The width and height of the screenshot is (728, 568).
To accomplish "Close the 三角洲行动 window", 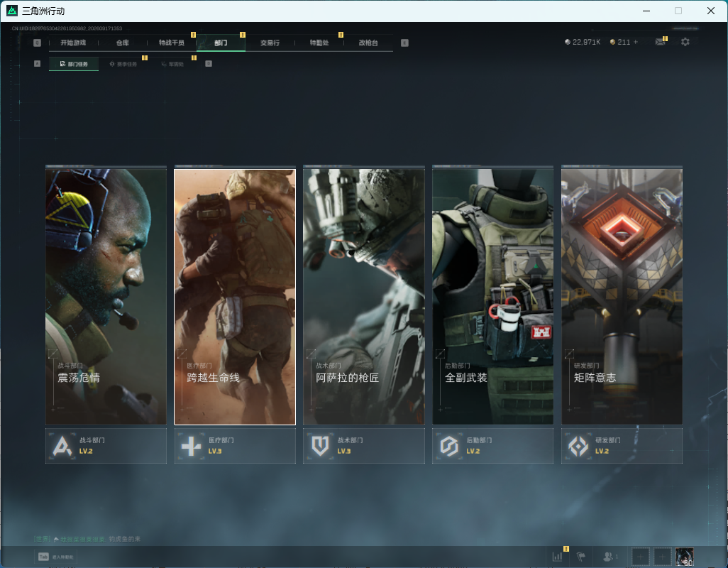I will pos(711,11).
